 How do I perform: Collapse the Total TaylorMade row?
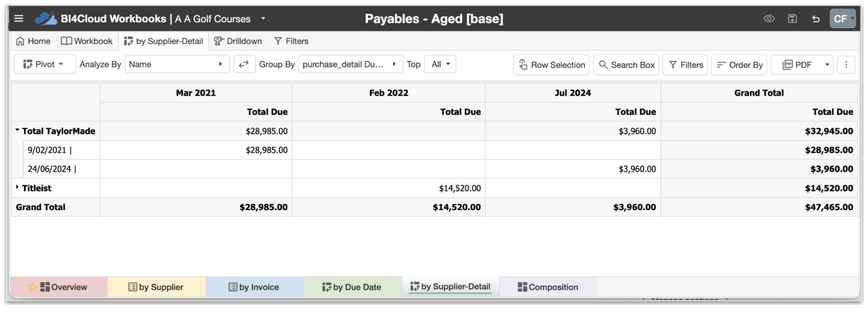[17, 130]
